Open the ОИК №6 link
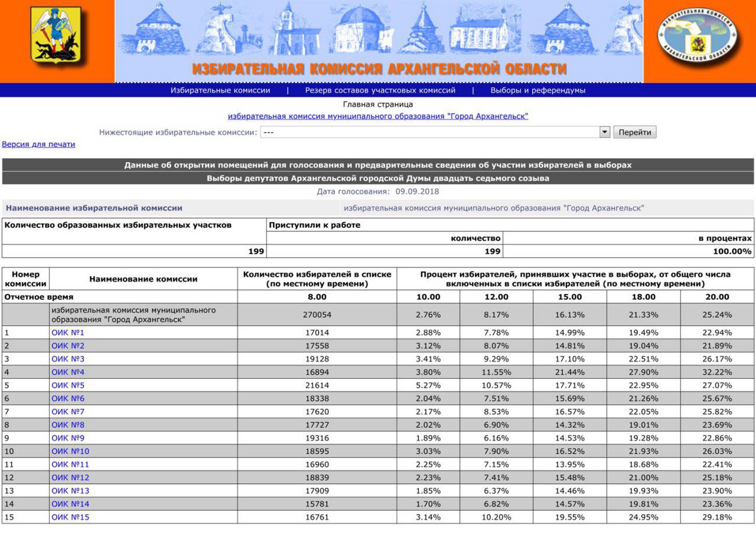Image resolution: width=756 pixels, height=533 pixels. [68, 398]
